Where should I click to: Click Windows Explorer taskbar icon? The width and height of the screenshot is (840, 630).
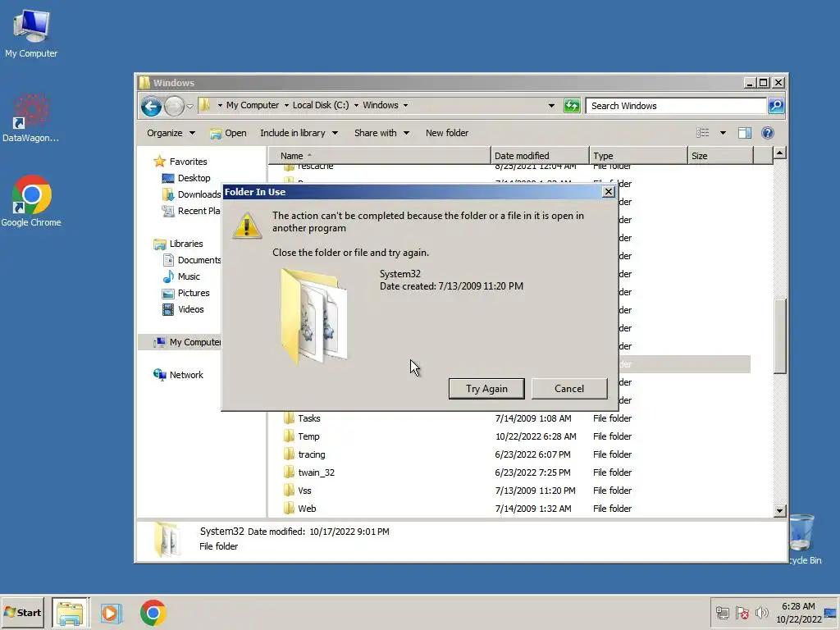71,613
